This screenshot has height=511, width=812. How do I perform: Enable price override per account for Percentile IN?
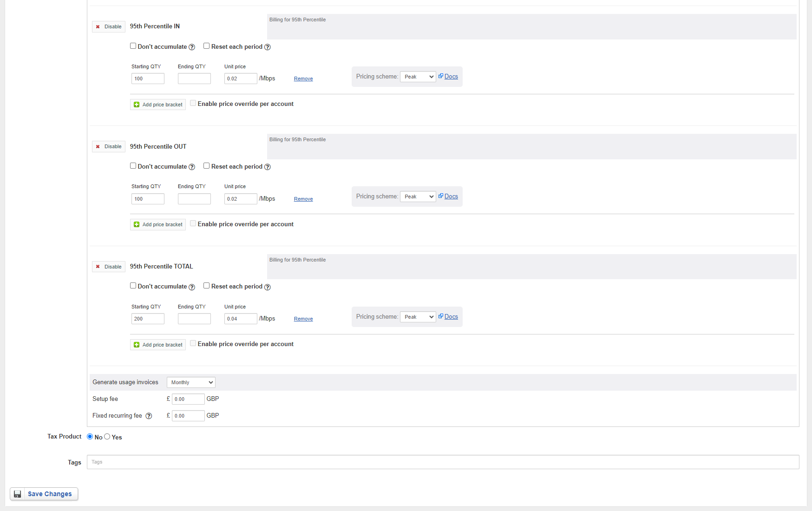[193, 103]
